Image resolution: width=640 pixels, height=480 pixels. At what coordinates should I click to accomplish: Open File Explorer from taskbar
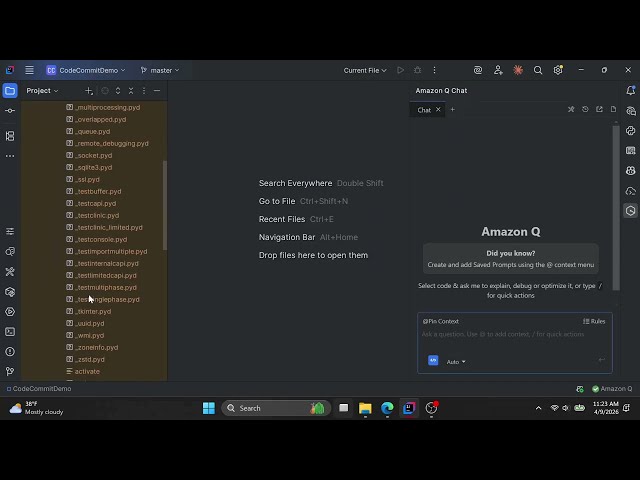(365, 408)
